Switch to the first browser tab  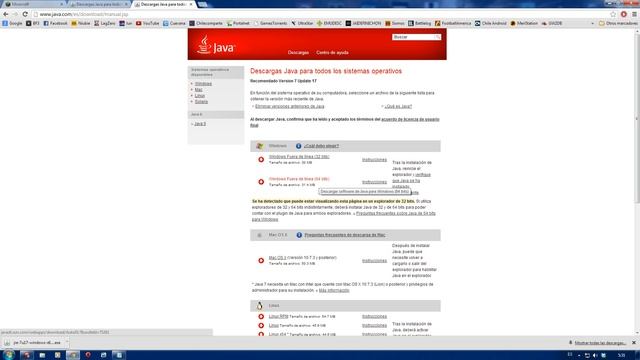click(x=34, y=4)
